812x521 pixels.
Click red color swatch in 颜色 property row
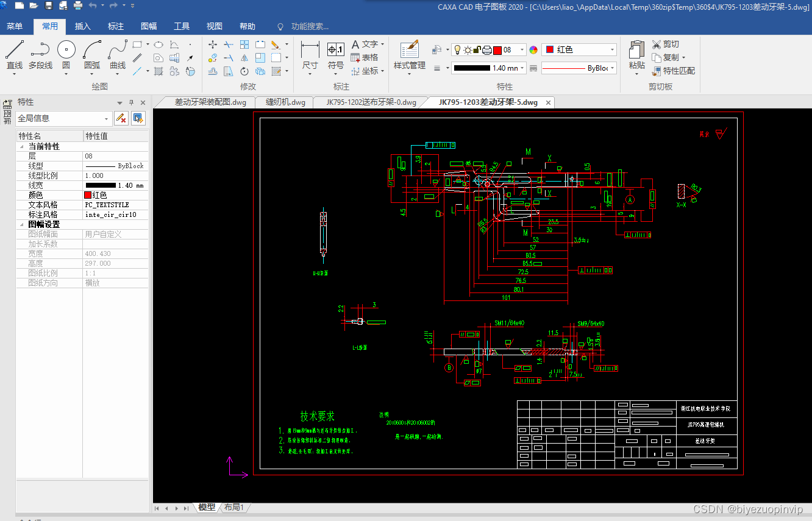88,195
